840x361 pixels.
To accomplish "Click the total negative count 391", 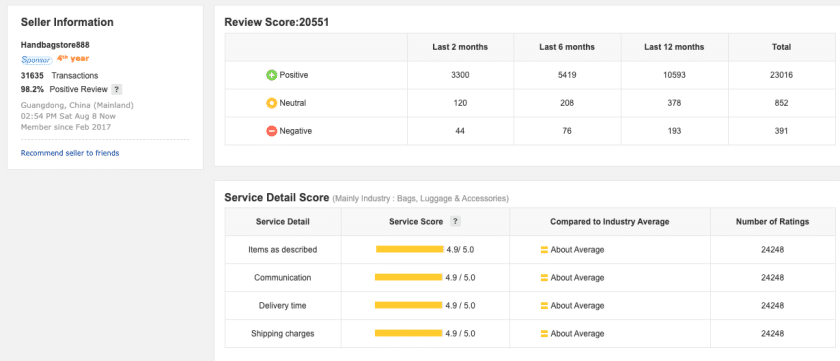I will (781, 131).
